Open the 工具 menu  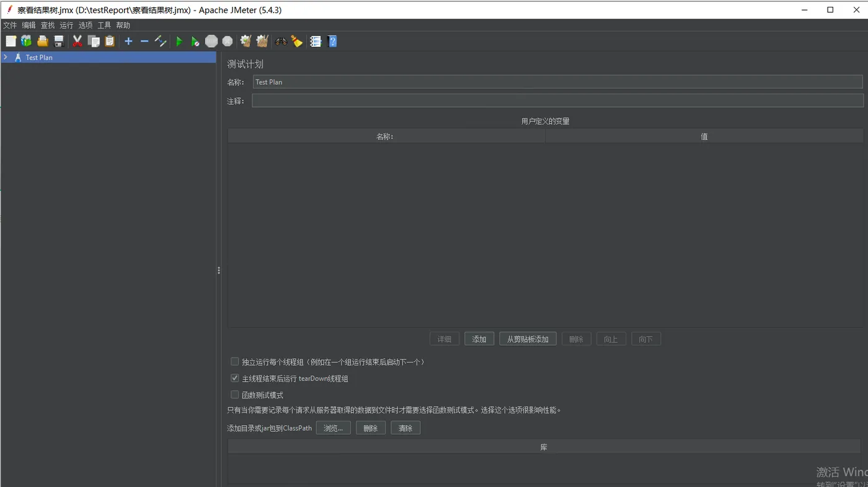pos(104,25)
